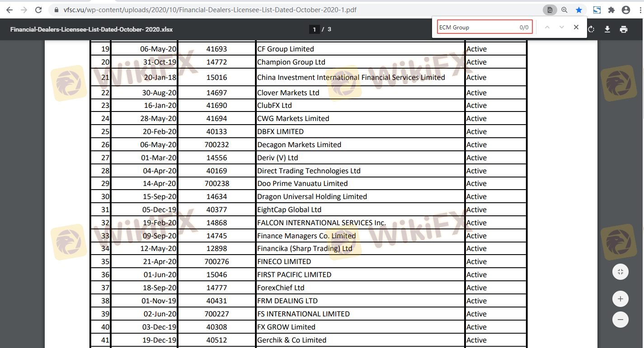644x348 pixels.
Task: View site security info via lock icon
Action: 56,9
